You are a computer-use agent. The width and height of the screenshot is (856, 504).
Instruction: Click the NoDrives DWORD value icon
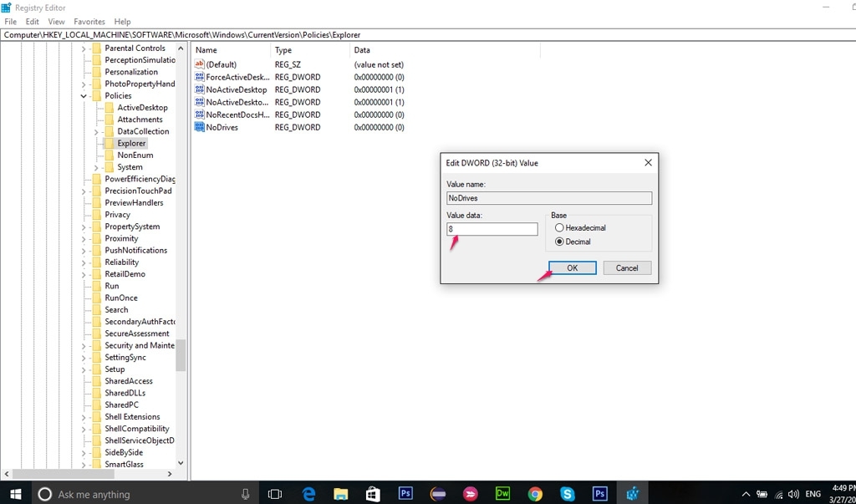tap(199, 127)
